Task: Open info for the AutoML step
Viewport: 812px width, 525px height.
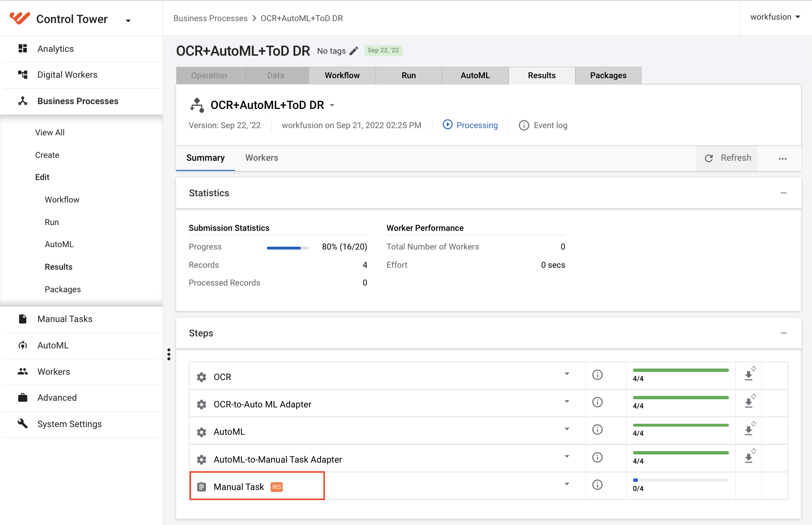Action: (x=597, y=430)
